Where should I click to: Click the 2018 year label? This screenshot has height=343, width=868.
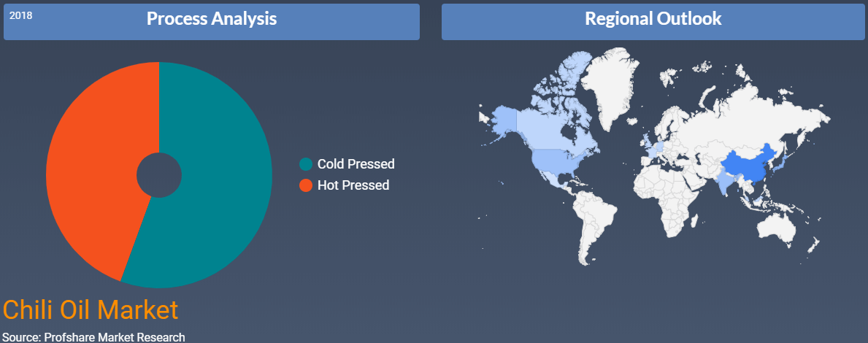(x=21, y=15)
